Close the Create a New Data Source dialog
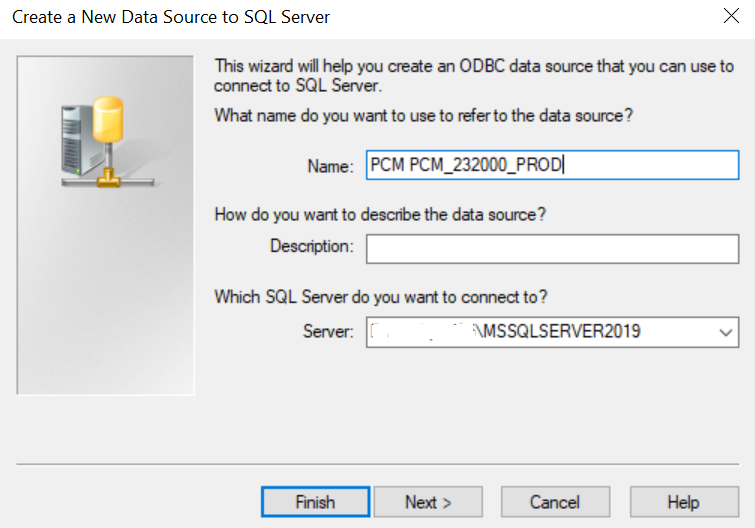The height and width of the screenshot is (528, 755). (731, 16)
